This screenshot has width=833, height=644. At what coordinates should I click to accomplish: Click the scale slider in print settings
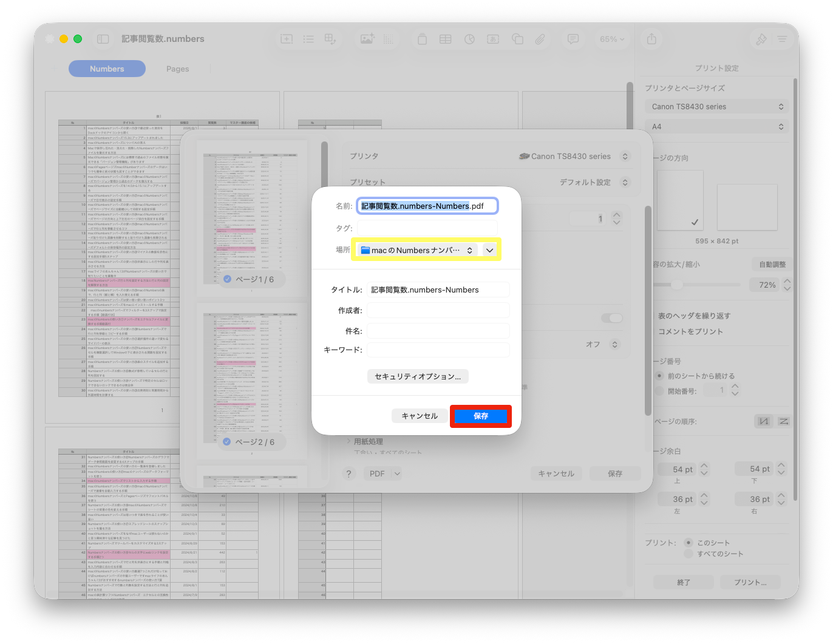697,285
